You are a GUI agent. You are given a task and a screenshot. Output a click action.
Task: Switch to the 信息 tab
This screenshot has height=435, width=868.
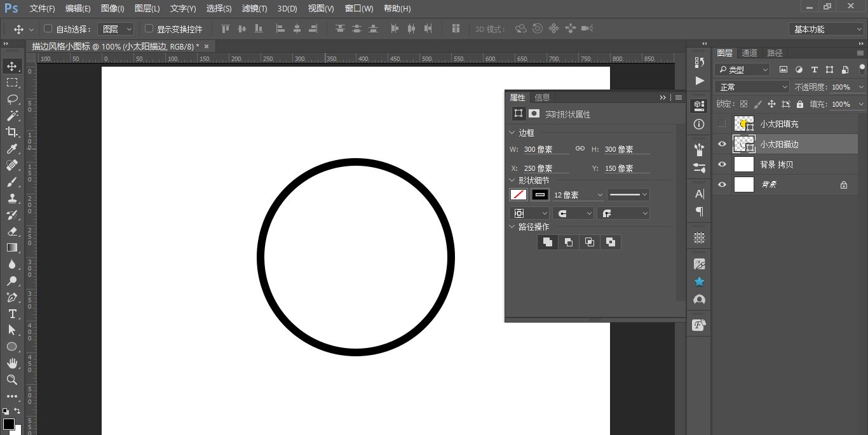[542, 97]
